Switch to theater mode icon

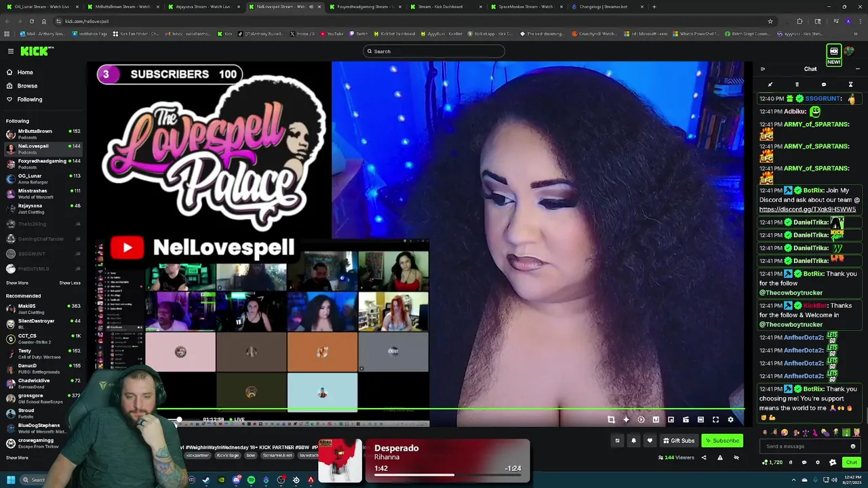[x=701, y=420]
